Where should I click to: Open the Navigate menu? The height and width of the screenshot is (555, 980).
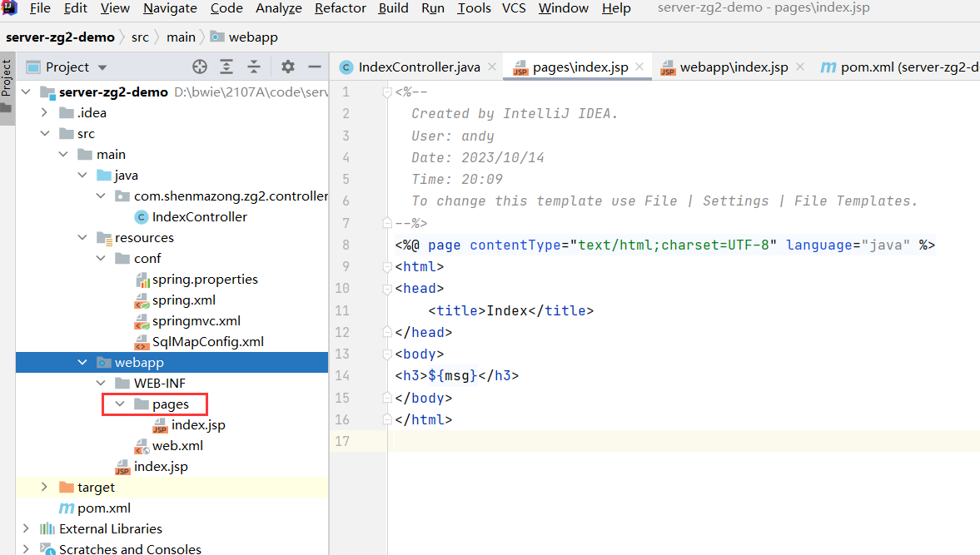point(170,8)
